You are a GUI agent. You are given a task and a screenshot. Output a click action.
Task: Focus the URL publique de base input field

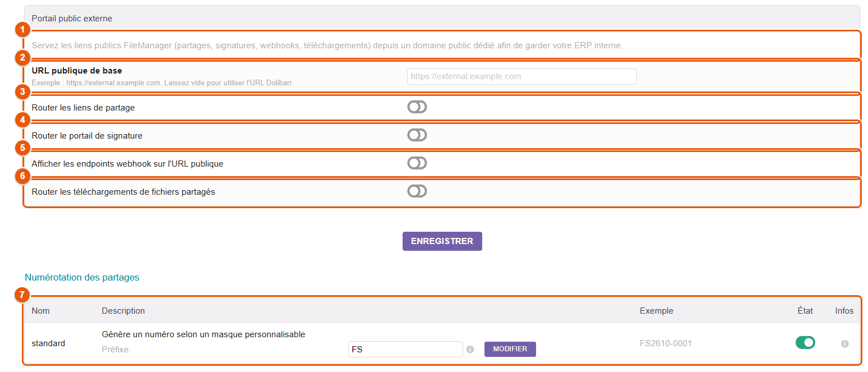pyautogui.click(x=522, y=76)
